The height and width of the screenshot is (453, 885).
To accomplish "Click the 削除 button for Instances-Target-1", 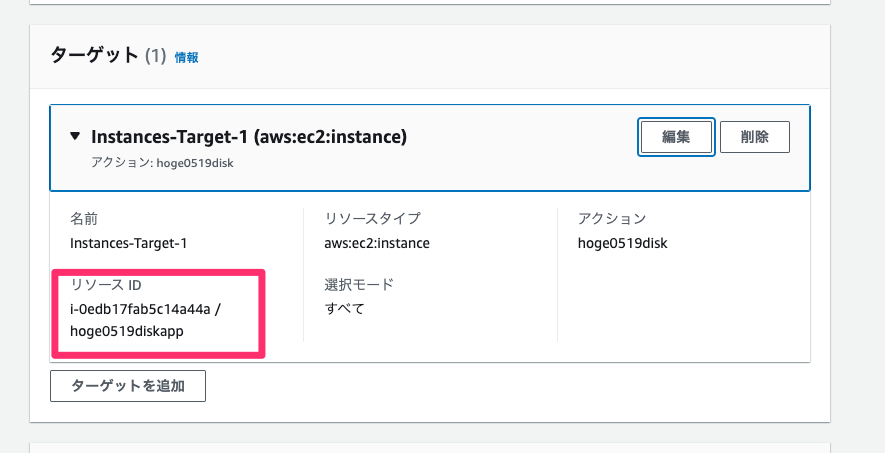I will (755, 137).
